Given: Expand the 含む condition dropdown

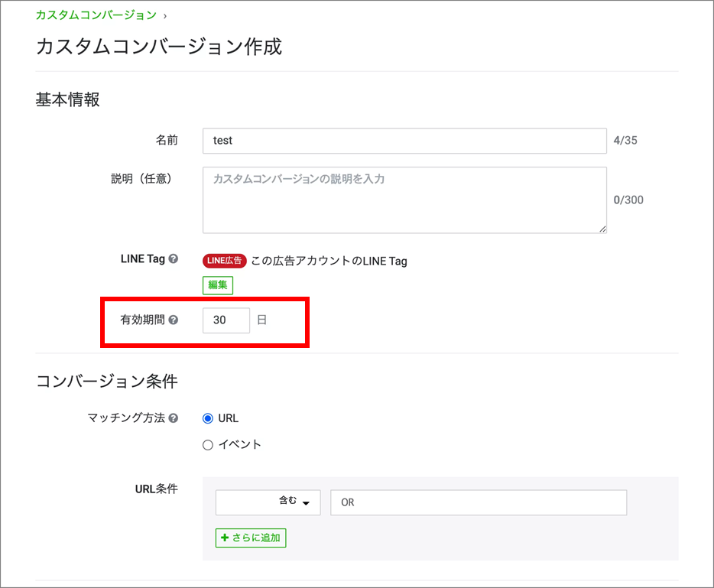Looking at the screenshot, I should (x=268, y=502).
